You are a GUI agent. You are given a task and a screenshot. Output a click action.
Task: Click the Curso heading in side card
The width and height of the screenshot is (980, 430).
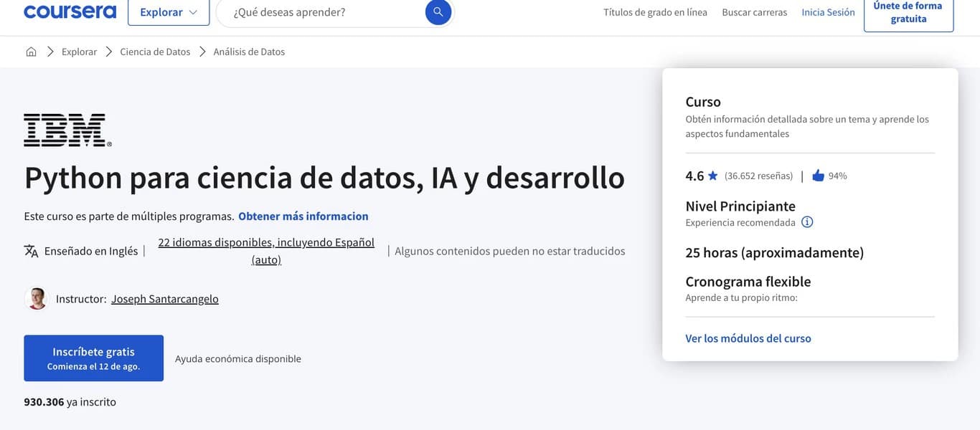coord(703,102)
